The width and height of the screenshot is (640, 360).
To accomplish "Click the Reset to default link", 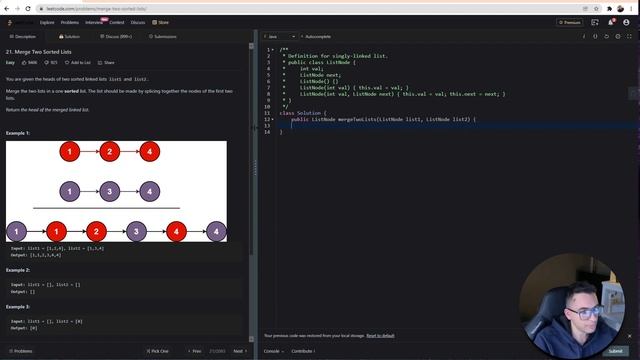I will (x=380, y=336).
